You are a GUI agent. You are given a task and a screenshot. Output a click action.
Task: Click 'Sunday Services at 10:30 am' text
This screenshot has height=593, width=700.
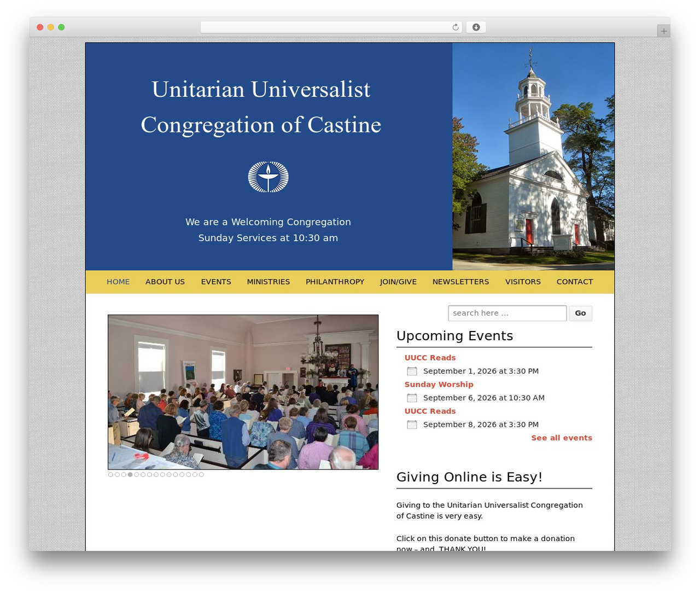[x=268, y=238]
